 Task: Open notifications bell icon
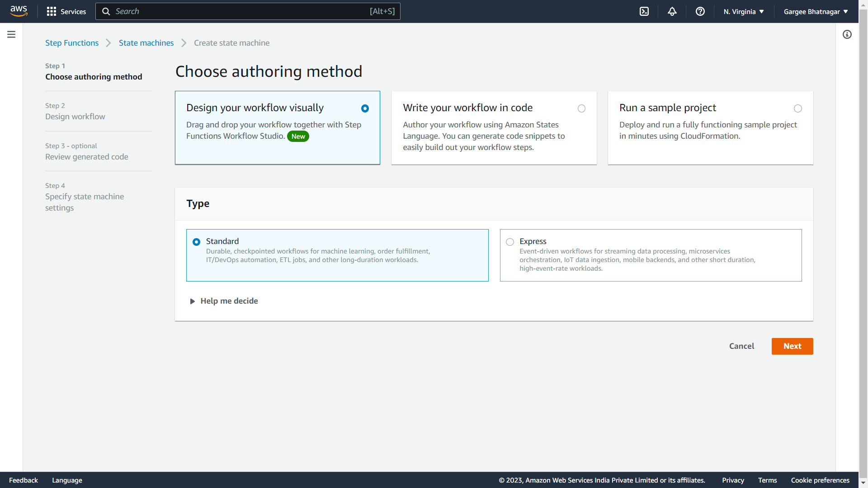pos(672,11)
